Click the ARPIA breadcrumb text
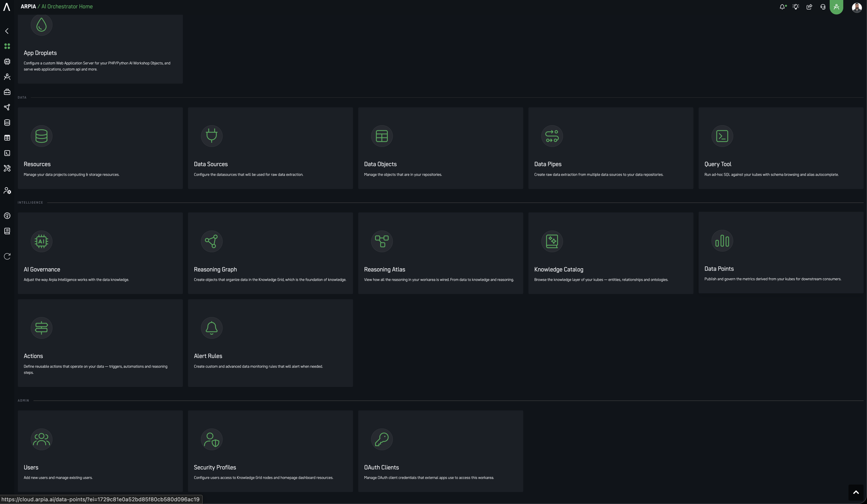 pos(28,7)
